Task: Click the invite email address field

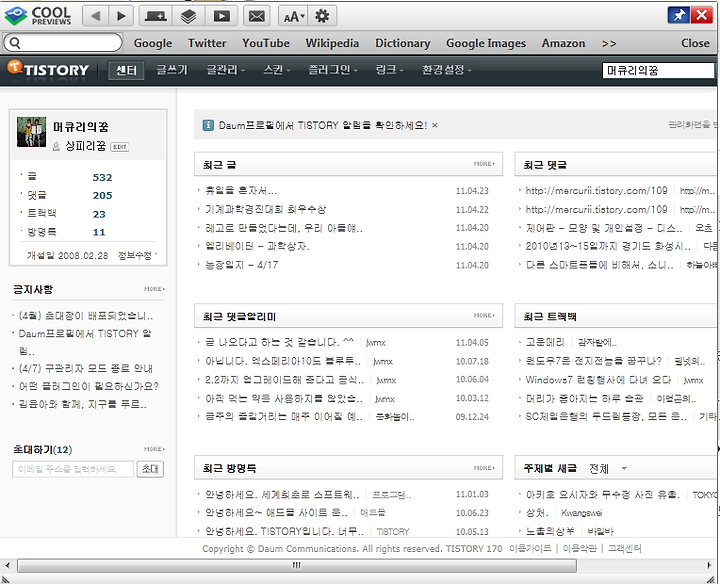Action: pos(73,469)
